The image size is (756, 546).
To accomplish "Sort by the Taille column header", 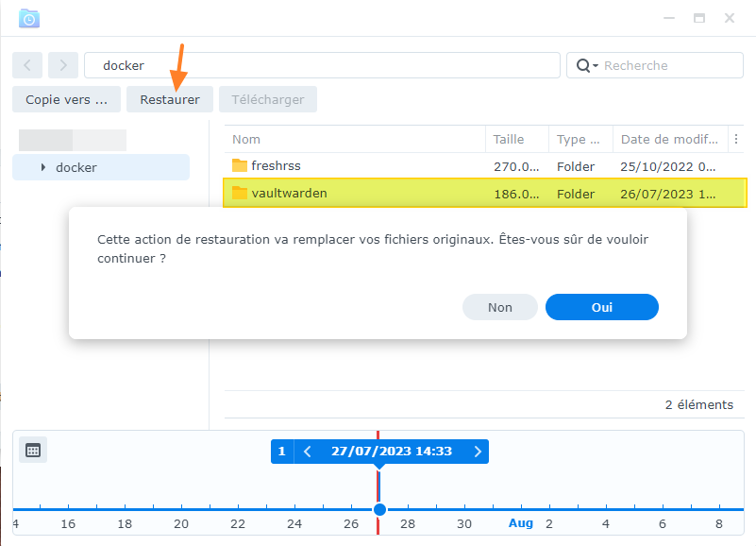I will pyautogui.click(x=509, y=139).
